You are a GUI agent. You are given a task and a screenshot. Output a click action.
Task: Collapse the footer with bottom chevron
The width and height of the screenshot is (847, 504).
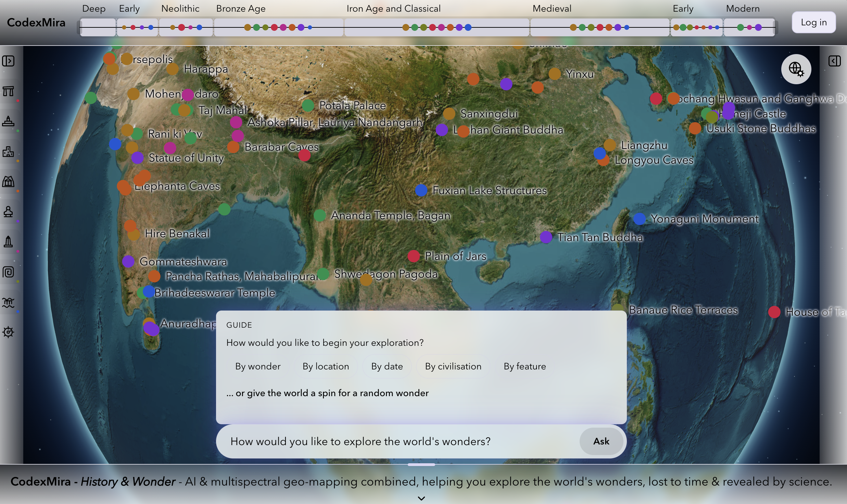421,498
